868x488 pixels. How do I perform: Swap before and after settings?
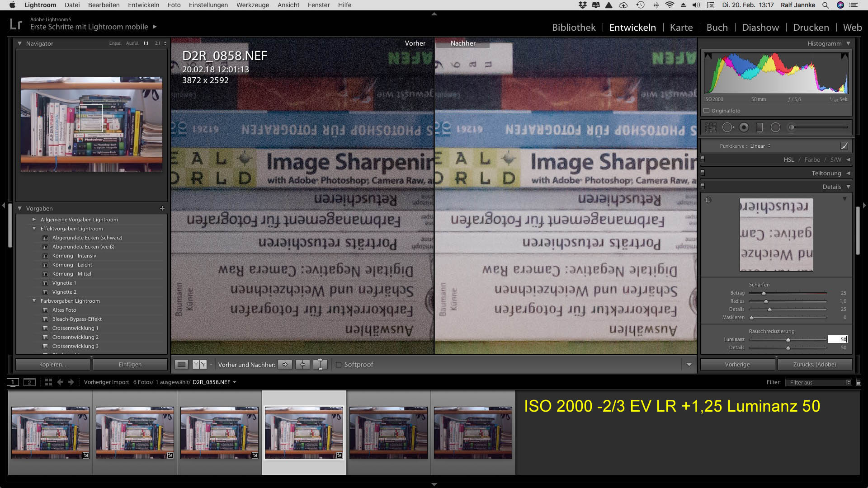click(320, 365)
